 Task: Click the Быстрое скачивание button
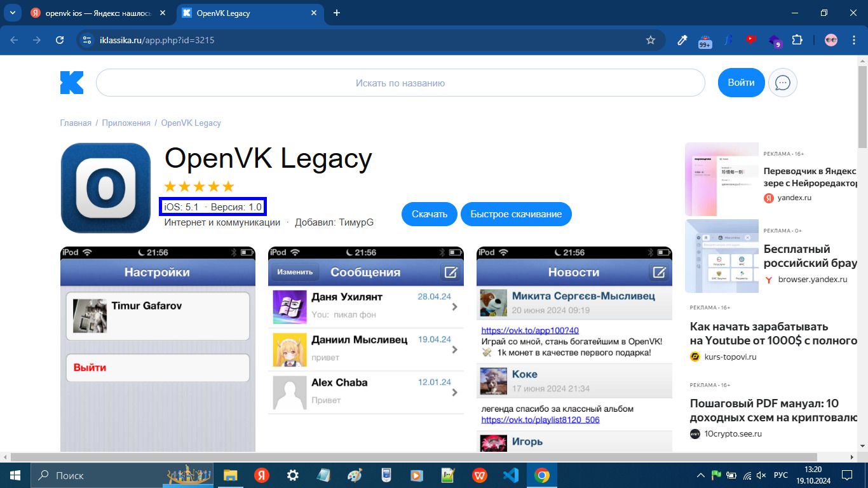coord(516,214)
